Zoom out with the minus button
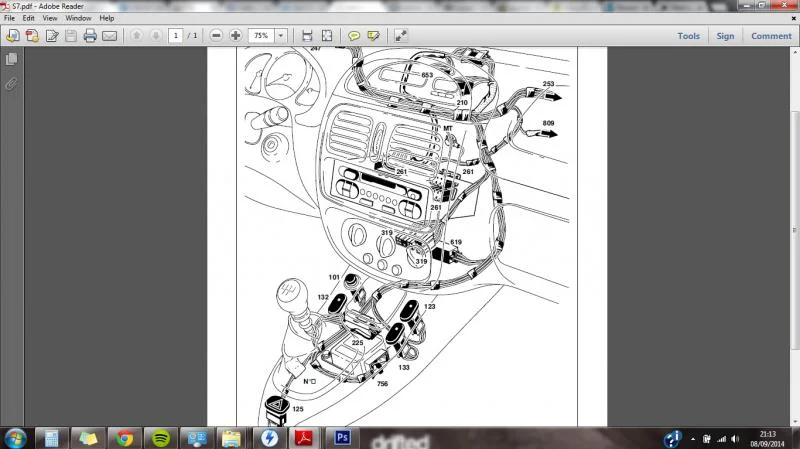 (216, 36)
